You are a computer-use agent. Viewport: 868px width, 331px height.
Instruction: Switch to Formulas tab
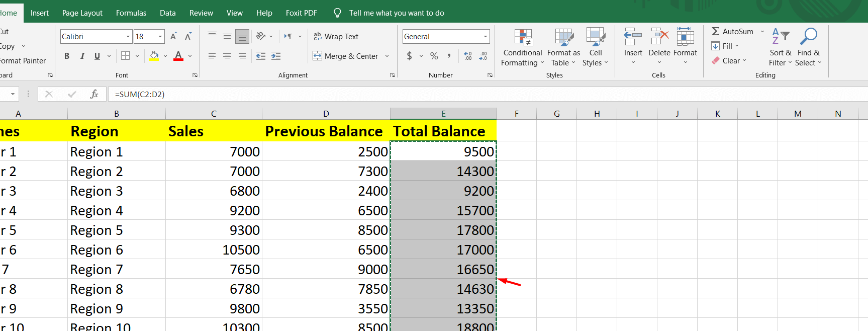[131, 13]
